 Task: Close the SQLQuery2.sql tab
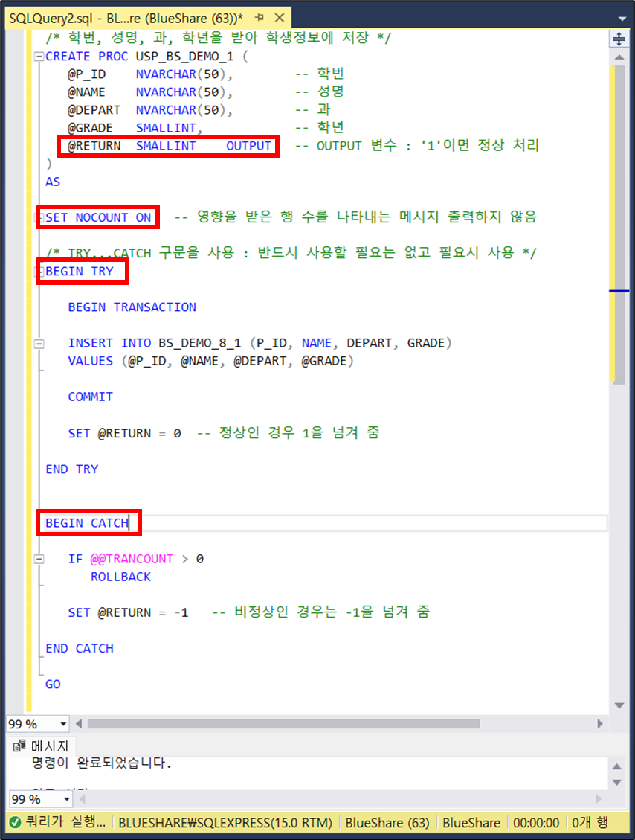click(x=280, y=18)
